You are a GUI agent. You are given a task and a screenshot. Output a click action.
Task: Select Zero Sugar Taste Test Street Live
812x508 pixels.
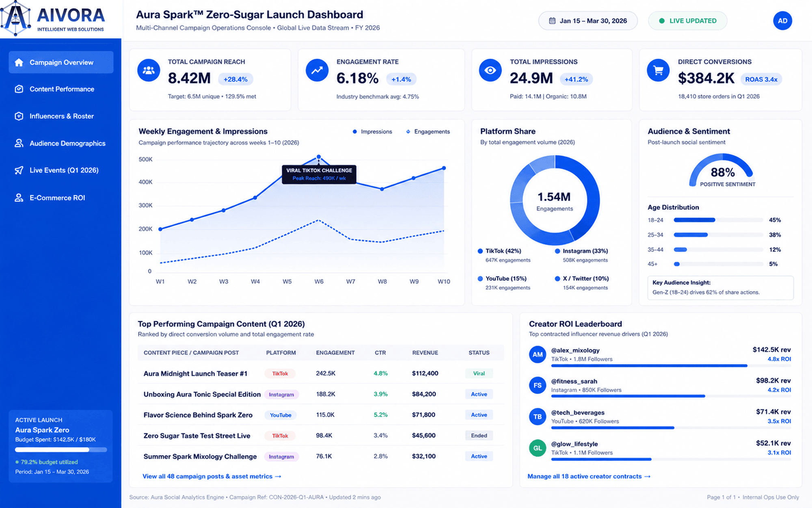(x=321, y=436)
